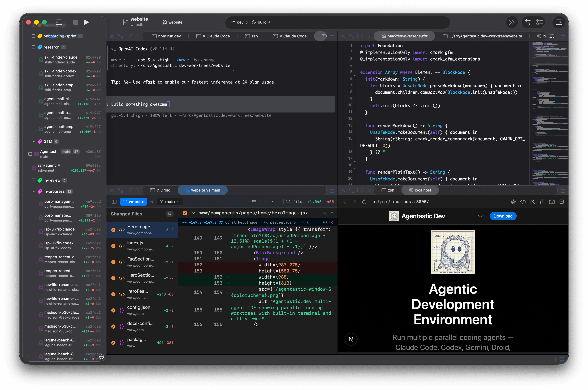Click the plus icon at the sidebar bottom
The image size is (588, 390).
[28, 357]
